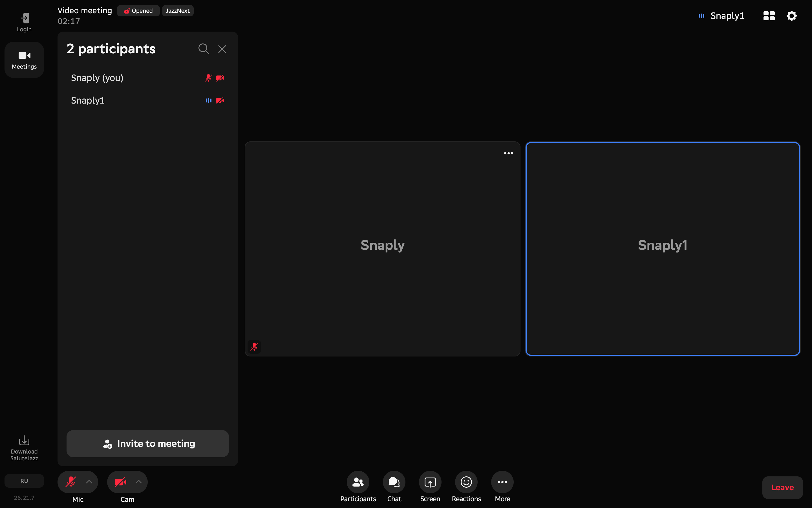Select the Snaply (you) participant row
The image size is (812, 508).
(x=148, y=78)
